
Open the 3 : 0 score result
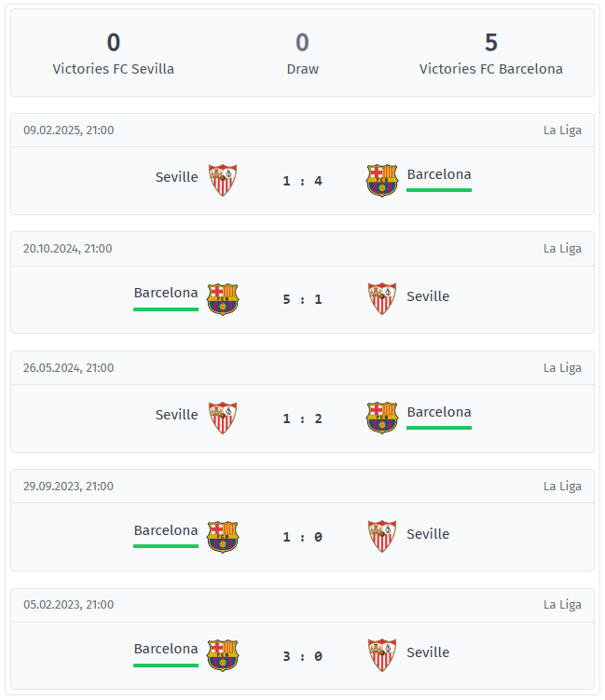[x=302, y=656]
